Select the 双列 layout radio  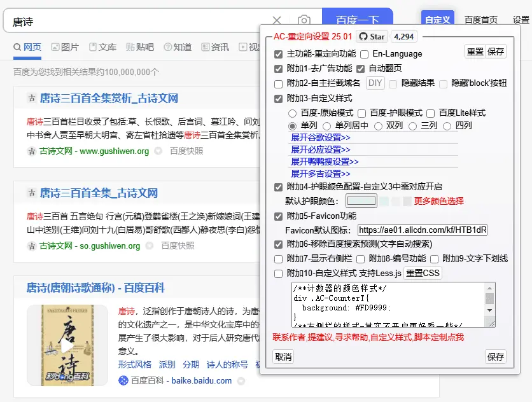(378, 126)
